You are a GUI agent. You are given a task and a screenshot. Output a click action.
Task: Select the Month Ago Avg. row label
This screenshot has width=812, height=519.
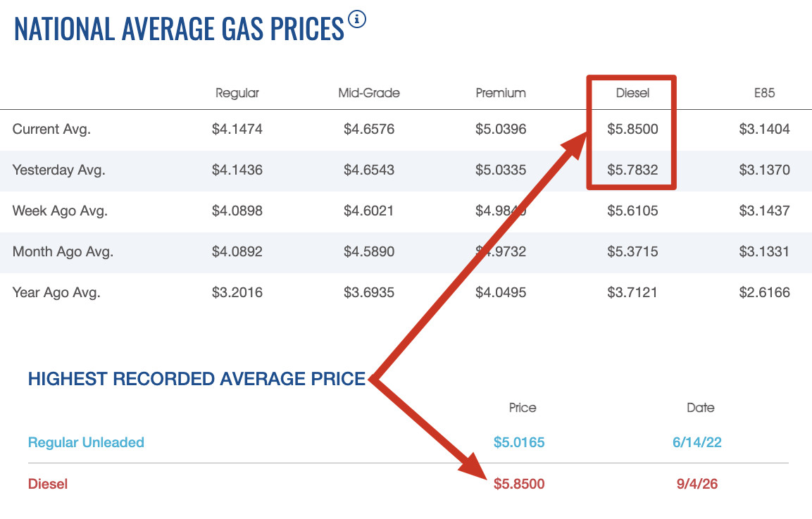click(63, 251)
